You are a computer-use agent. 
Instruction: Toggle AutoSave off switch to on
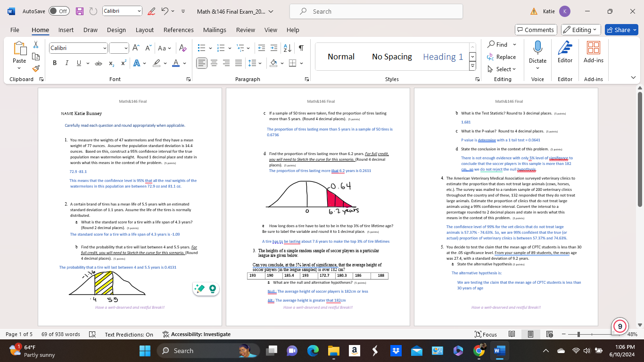[x=59, y=11]
